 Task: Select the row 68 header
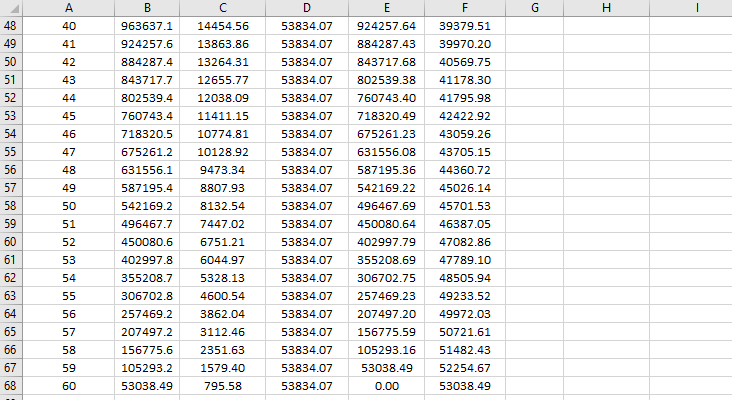click(11, 386)
